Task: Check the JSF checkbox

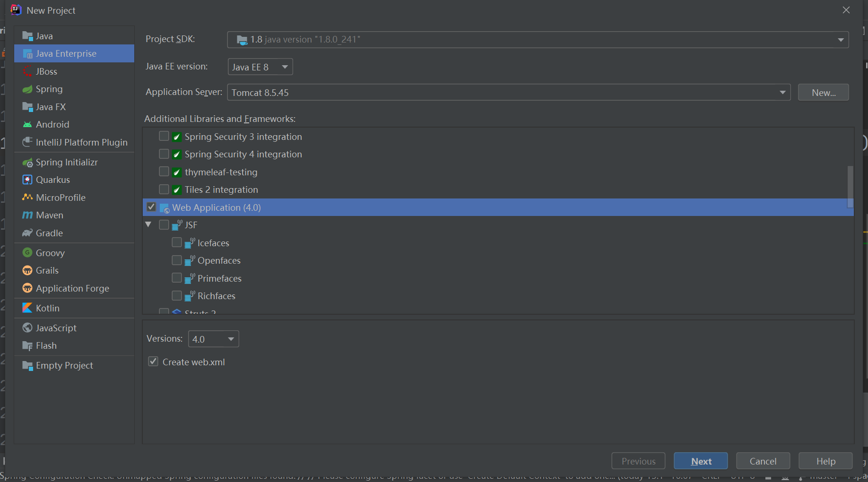Action: (x=164, y=225)
